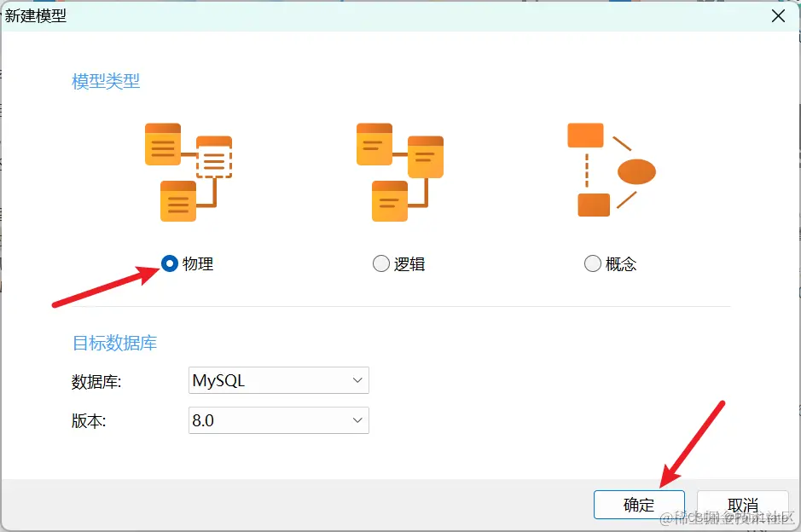This screenshot has width=801, height=532.
Task: Click the entity box inside the conceptual diagram
Action: pos(585,135)
